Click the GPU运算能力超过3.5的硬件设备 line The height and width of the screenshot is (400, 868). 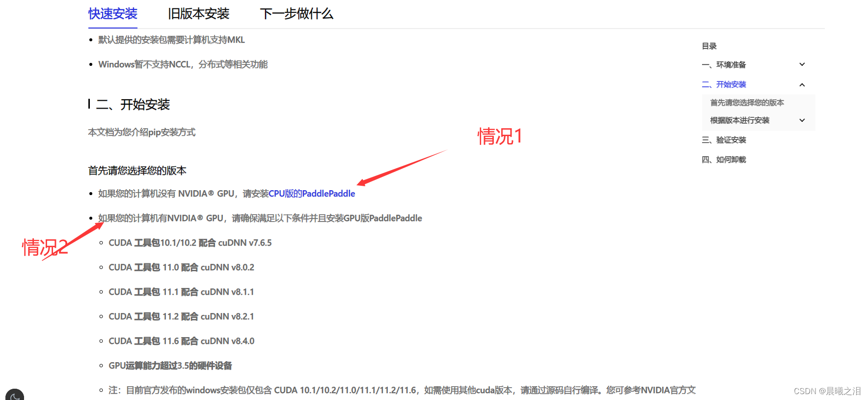click(x=170, y=366)
